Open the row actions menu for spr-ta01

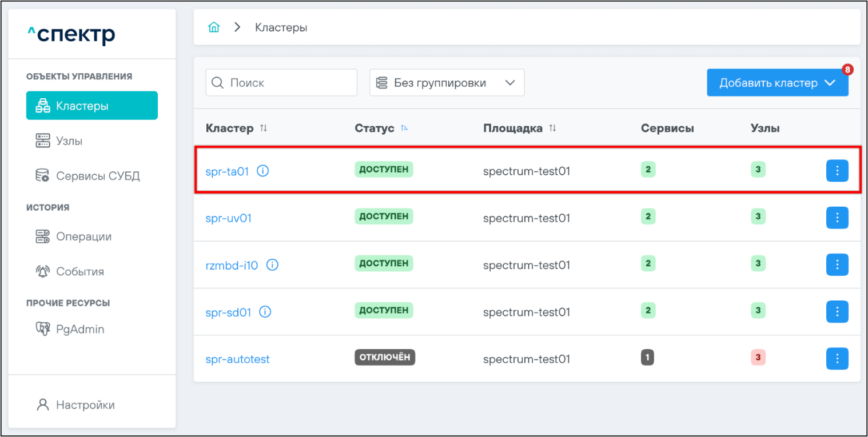837,171
